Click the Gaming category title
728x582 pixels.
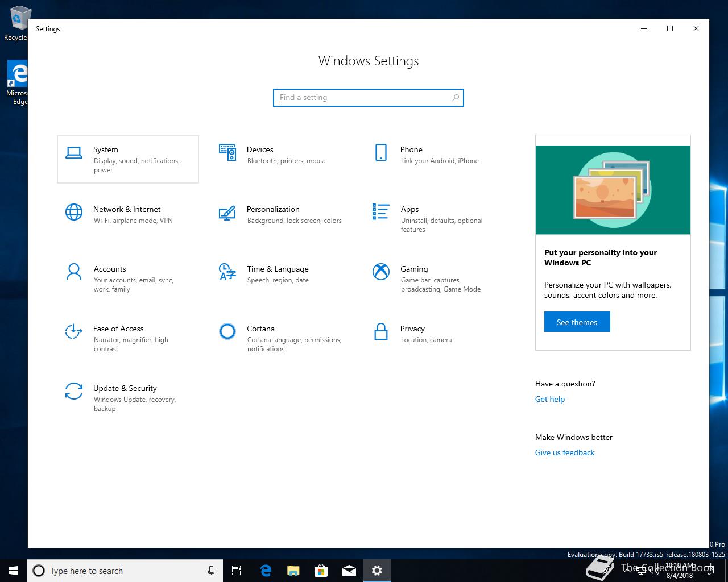coord(414,269)
